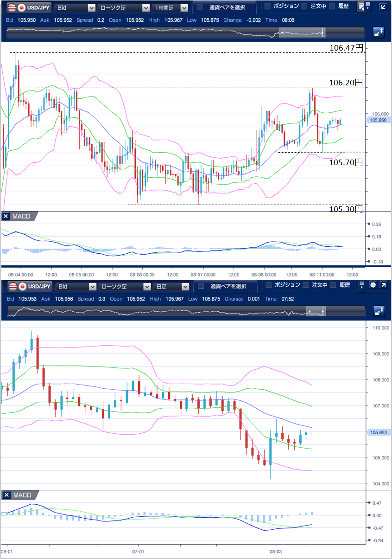
Task: Enable ポジション checkbox in upper chart
Action: click(x=267, y=6)
